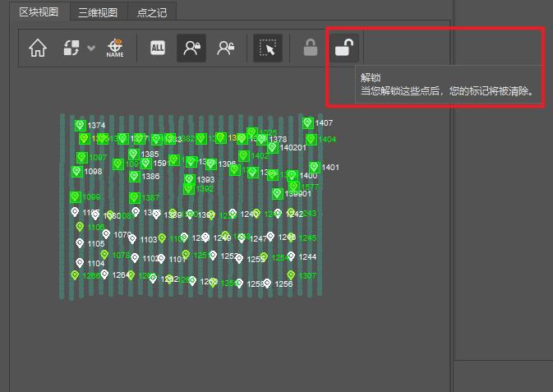Click the grey closed padlock icon
553x392 pixels.
click(311, 48)
